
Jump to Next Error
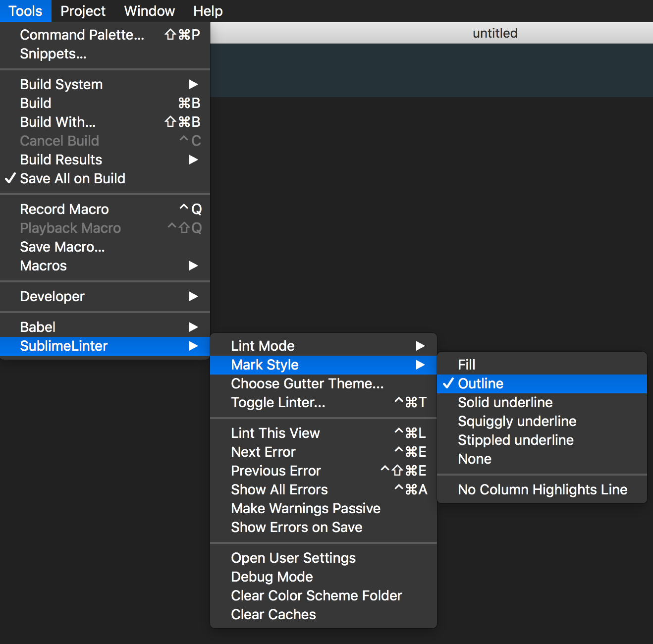tap(324, 452)
